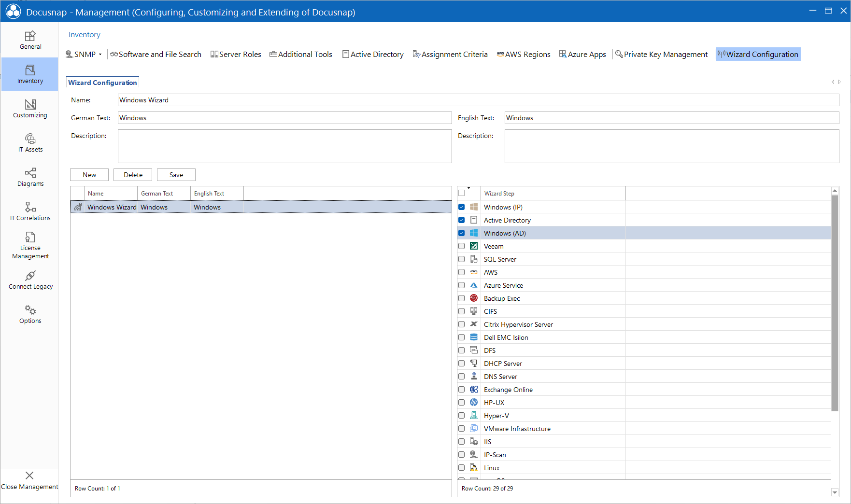Click the Veeam step icon
This screenshot has height=504, width=851.
474,246
